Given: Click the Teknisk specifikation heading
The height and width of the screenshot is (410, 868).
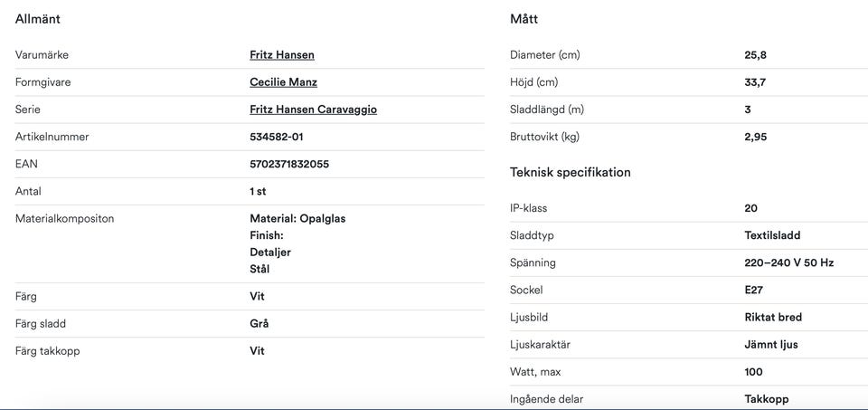Looking at the screenshot, I should pos(571,172).
